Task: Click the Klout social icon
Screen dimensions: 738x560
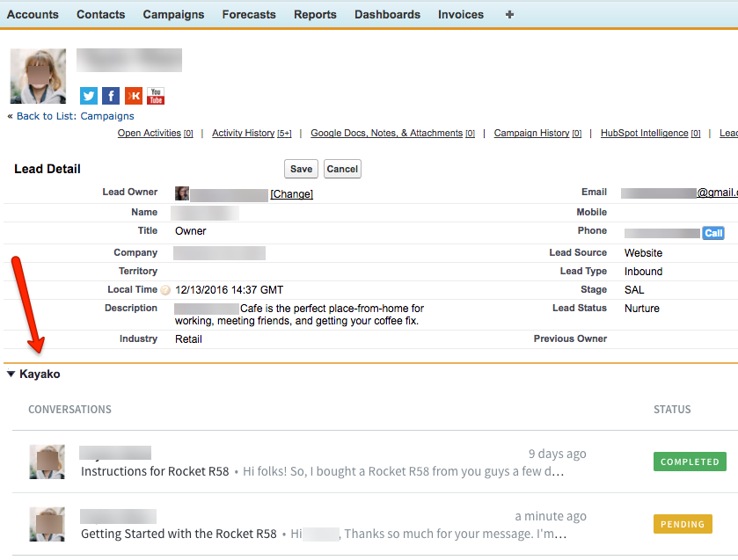Action: point(134,96)
